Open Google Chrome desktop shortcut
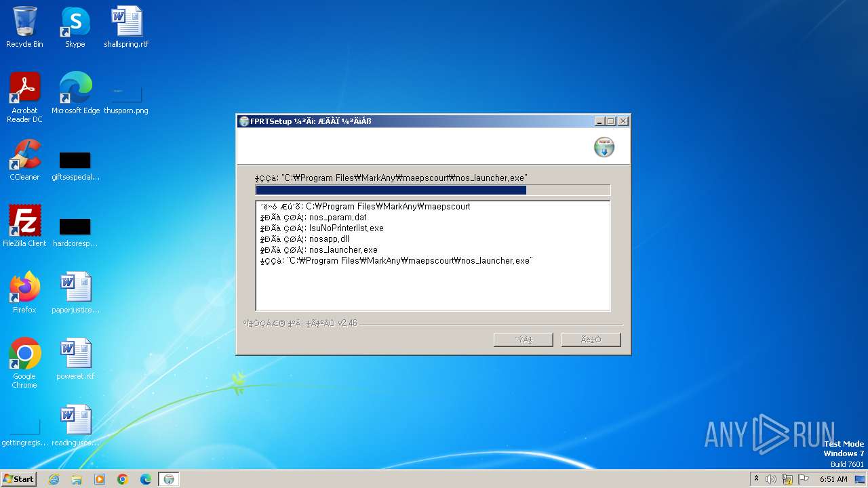 (24, 363)
